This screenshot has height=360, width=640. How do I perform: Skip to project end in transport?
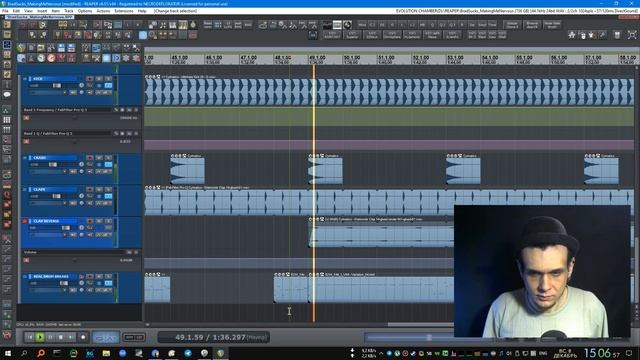tap(71, 337)
